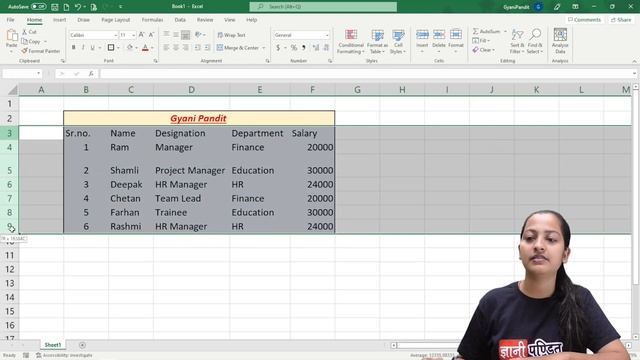
Task: Click the Orientation text angle icon
Action: 198,35
